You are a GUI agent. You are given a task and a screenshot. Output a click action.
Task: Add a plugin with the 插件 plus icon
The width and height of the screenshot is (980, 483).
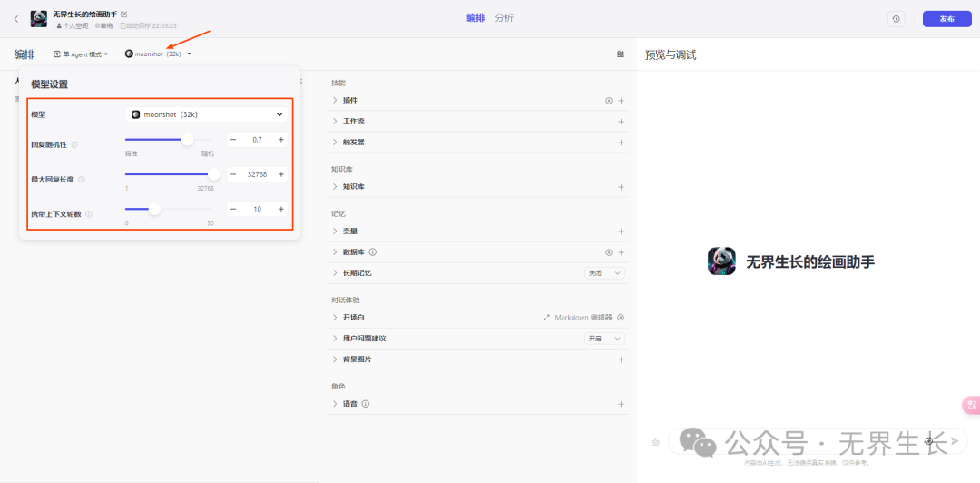click(x=622, y=100)
